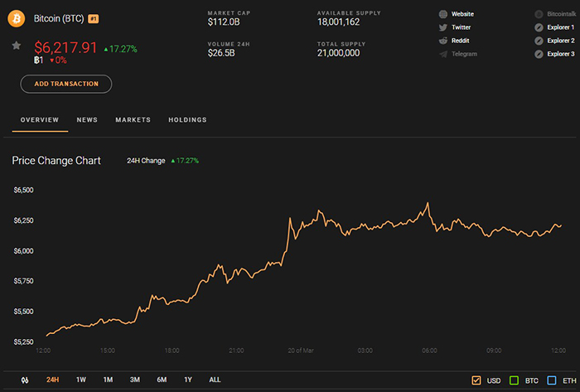580x392 pixels.
Task: Open the Telegram link
Action: click(464, 54)
